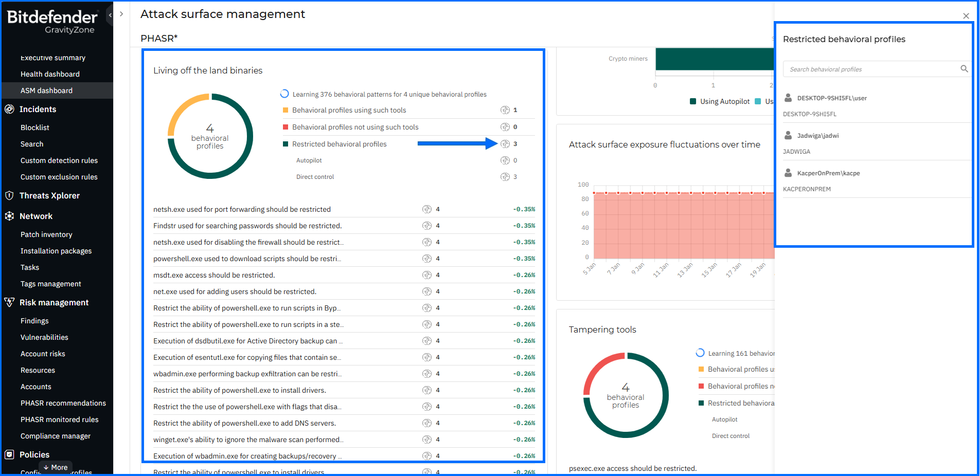Image resolution: width=980 pixels, height=476 pixels.
Task: Expand the panel with the right chevron
Action: coord(121,14)
